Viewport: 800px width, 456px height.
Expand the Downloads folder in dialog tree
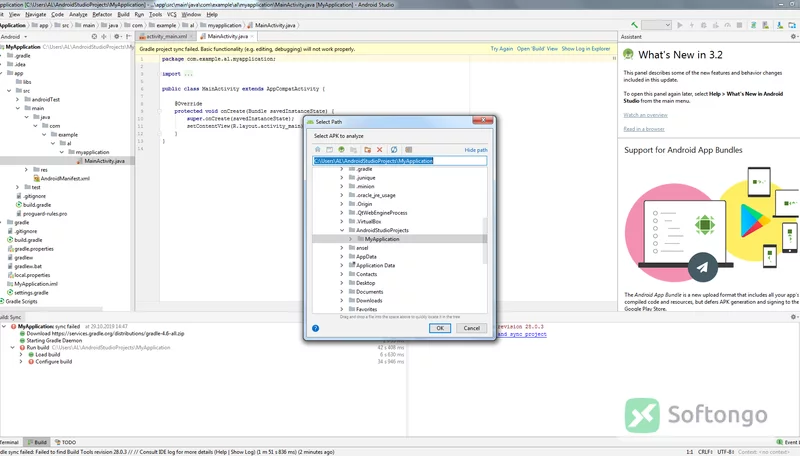click(x=342, y=300)
